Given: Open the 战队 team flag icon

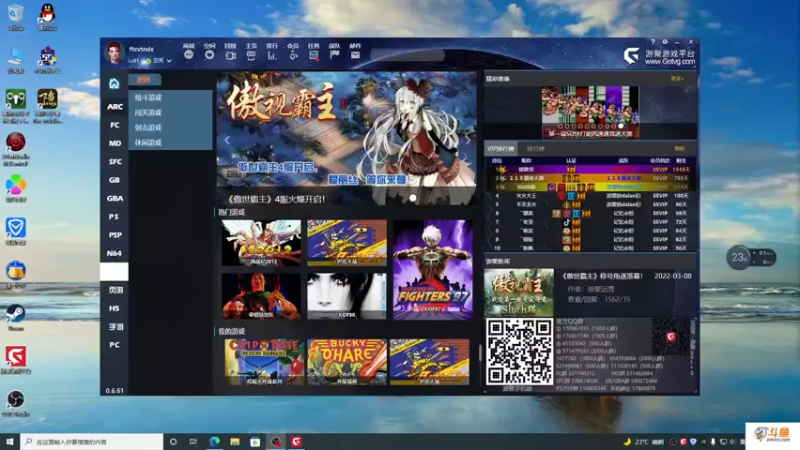Looking at the screenshot, I should coord(335,55).
